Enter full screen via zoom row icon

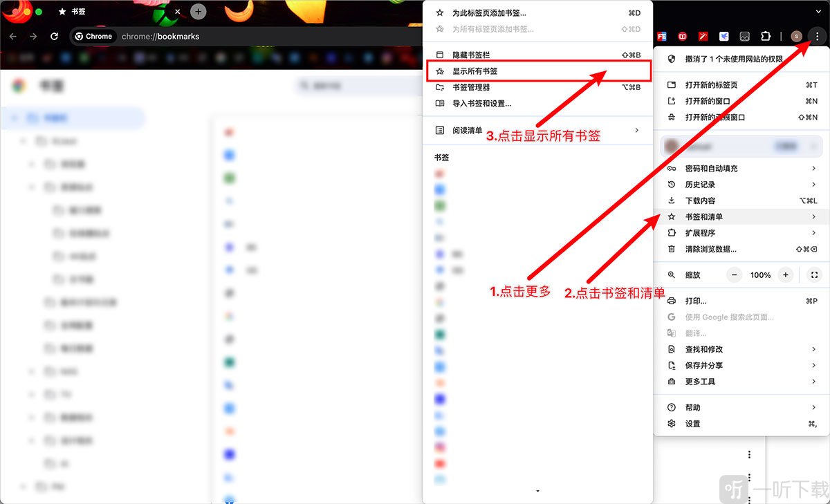click(x=814, y=275)
